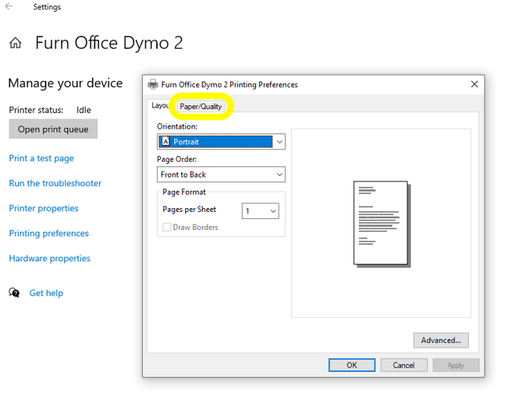The width and height of the screenshot is (526, 420).
Task: Click the greyed-out Apply button
Action: pos(455,365)
